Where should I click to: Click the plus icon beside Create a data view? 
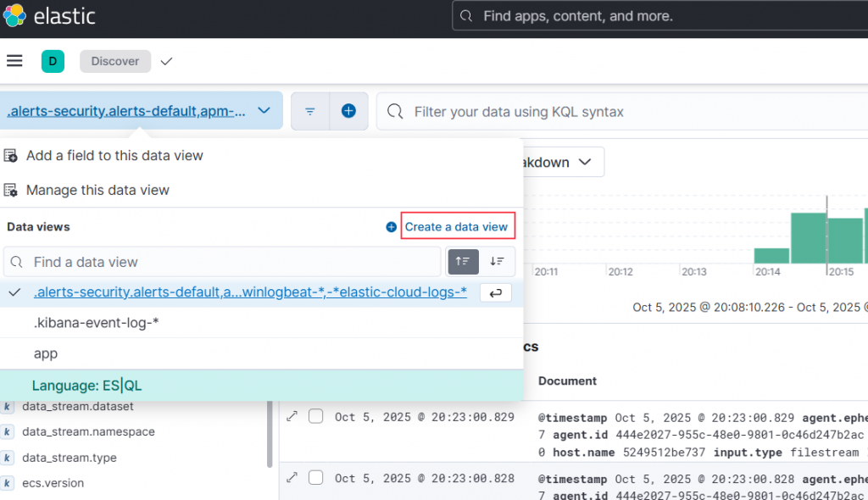pyautogui.click(x=391, y=227)
